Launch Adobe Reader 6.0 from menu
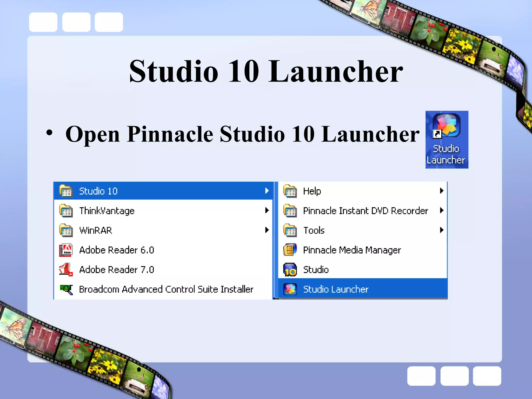The height and width of the screenshot is (399, 532). click(x=163, y=250)
